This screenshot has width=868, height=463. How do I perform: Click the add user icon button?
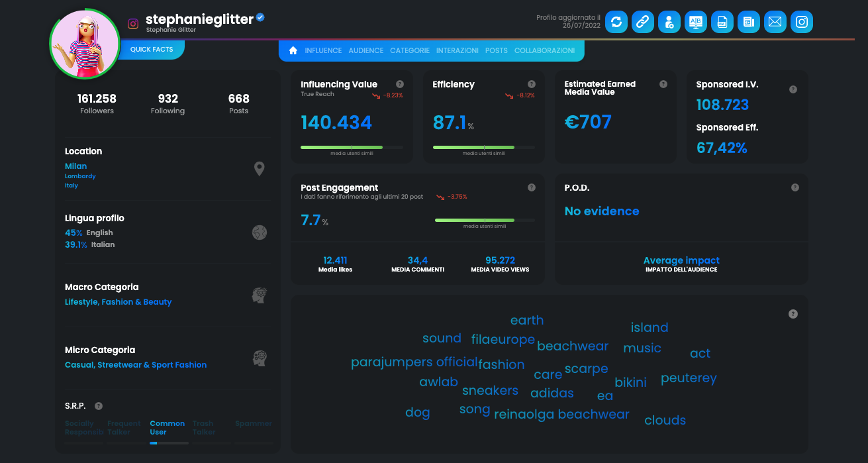(x=669, y=22)
